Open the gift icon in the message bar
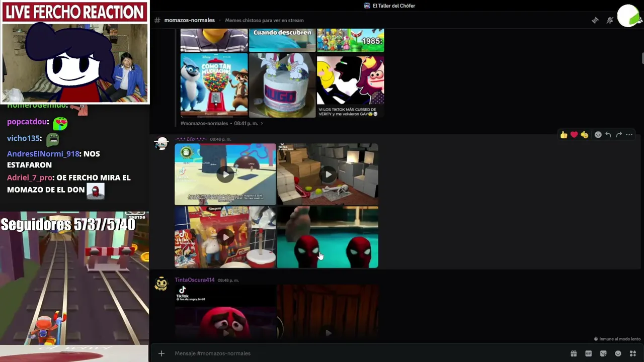The height and width of the screenshot is (362, 644). (x=574, y=353)
